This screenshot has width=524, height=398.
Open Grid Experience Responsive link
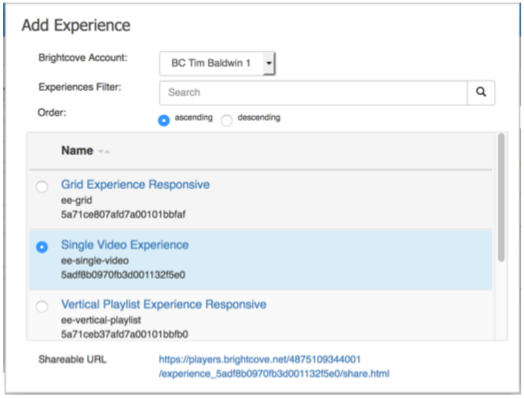[x=135, y=184]
